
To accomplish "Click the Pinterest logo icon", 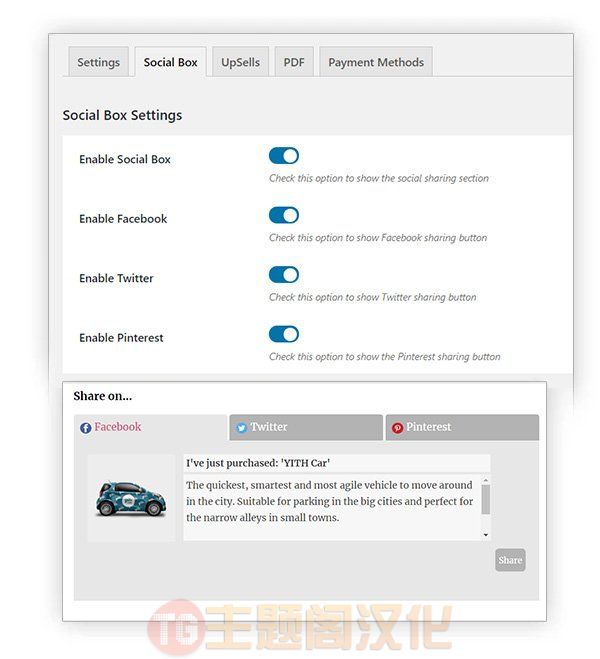I will click(x=397, y=428).
